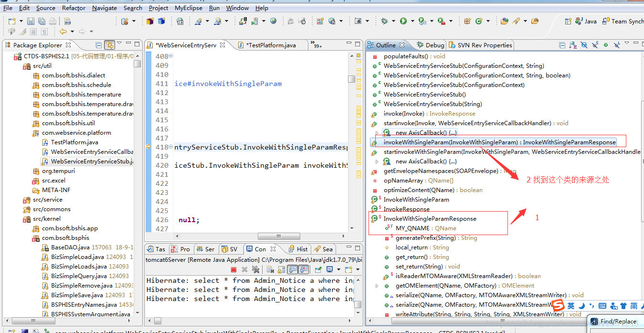Viewport: 644px width, 333px height.
Task: Open the New wizard dropdown arrow
Action: (20, 21)
